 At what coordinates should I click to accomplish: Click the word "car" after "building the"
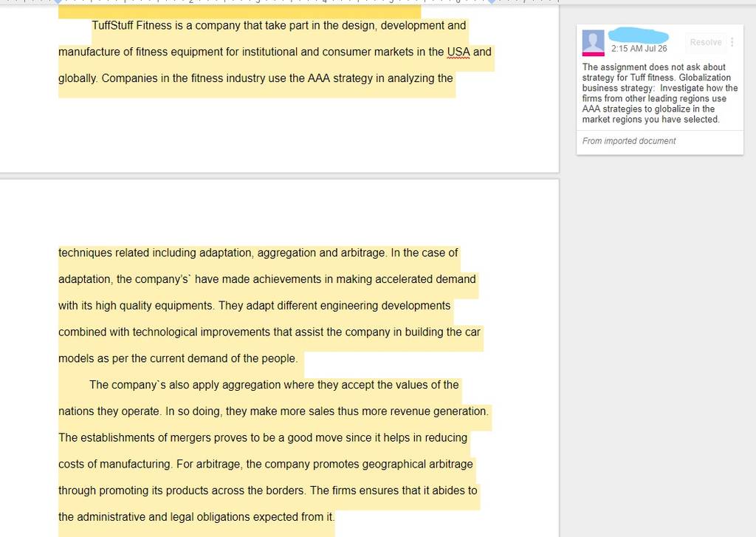point(472,332)
